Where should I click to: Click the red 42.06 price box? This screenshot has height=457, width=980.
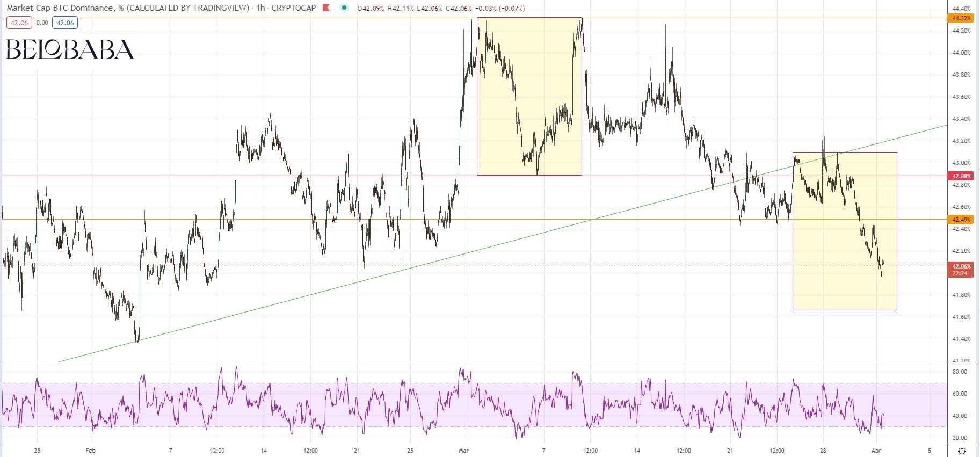tap(19, 23)
